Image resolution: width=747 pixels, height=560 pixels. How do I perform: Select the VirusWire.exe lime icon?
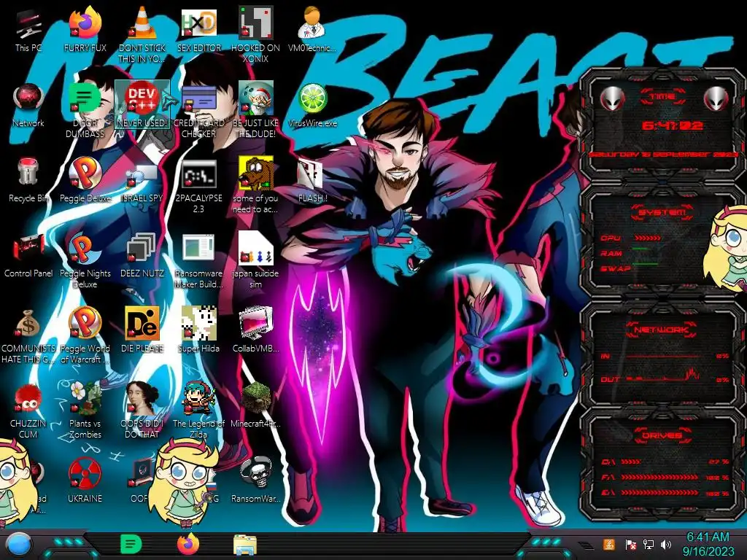(312, 105)
